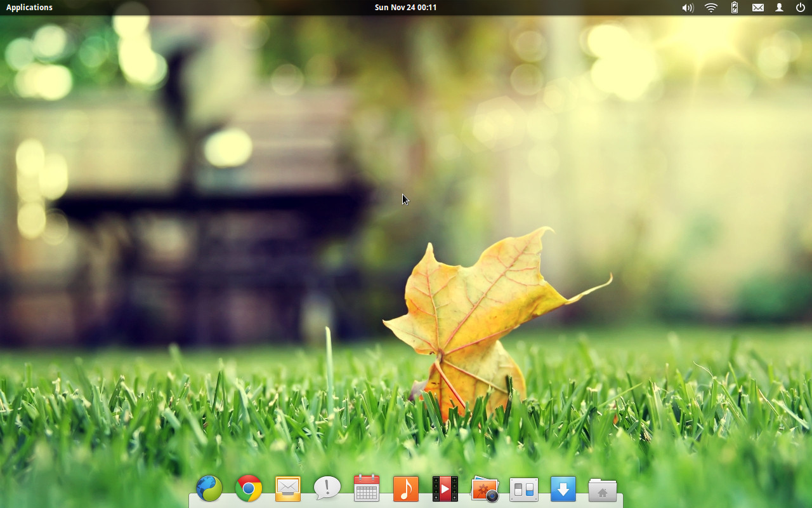The width and height of the screenshot is (812, 508).
Task: Open the Wi-Fi network indicator
Action: pos(711,8)
